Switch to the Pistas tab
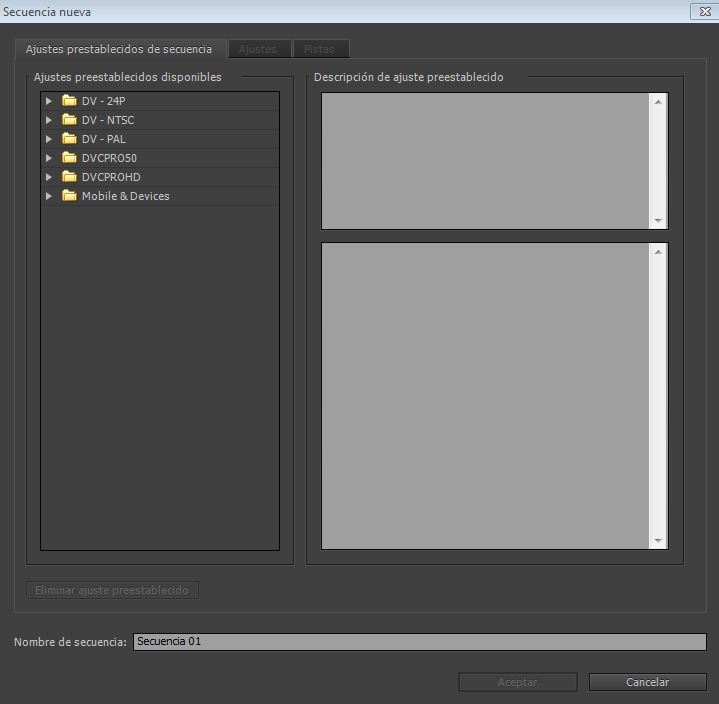 pos(320,49)
